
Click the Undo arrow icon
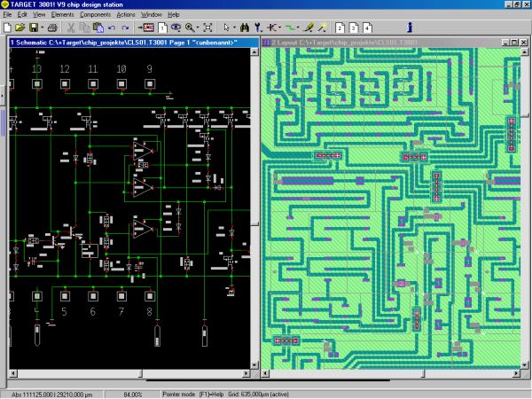[112, 27]
